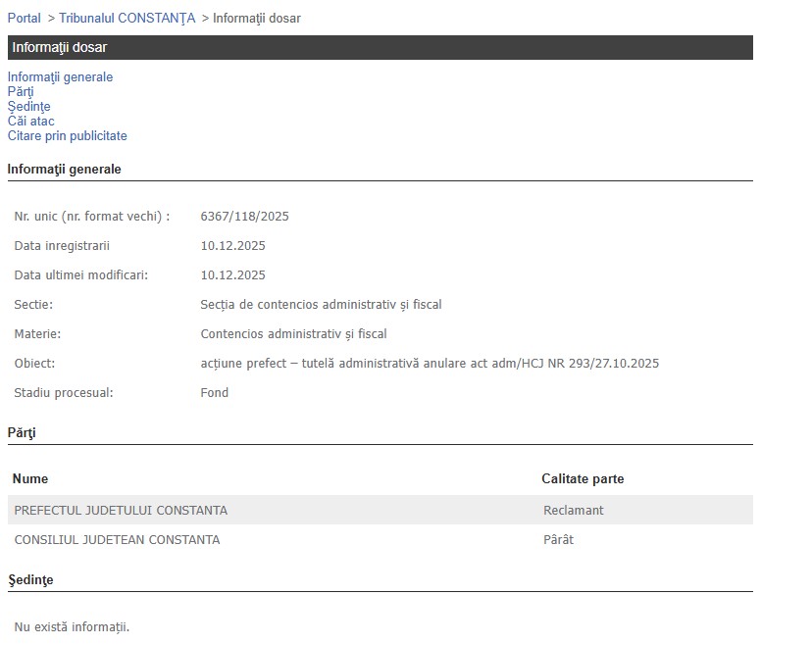Click the Calitate parte column header

pos(583,478)
